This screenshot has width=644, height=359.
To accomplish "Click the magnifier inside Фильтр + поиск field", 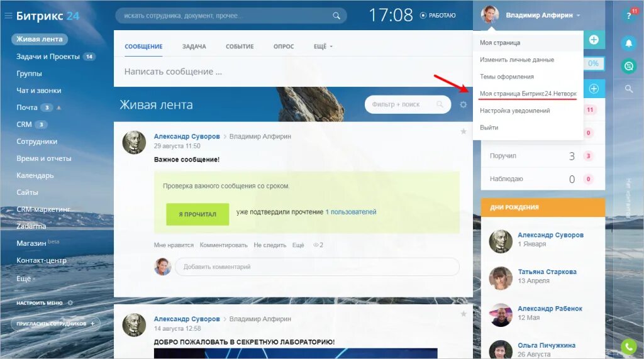I will pyautogui.click(x=440, y=104).
